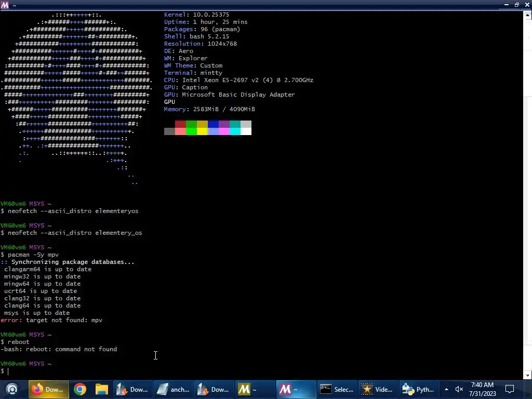Viewport: 532px width, 399px height.
Task: Open the 'Vide...' taskbar application
Action: (x=378, y=389)
